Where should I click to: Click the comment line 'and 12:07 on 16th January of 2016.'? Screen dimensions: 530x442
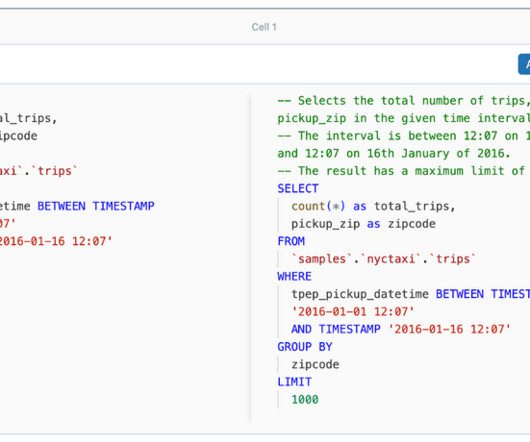394,153
